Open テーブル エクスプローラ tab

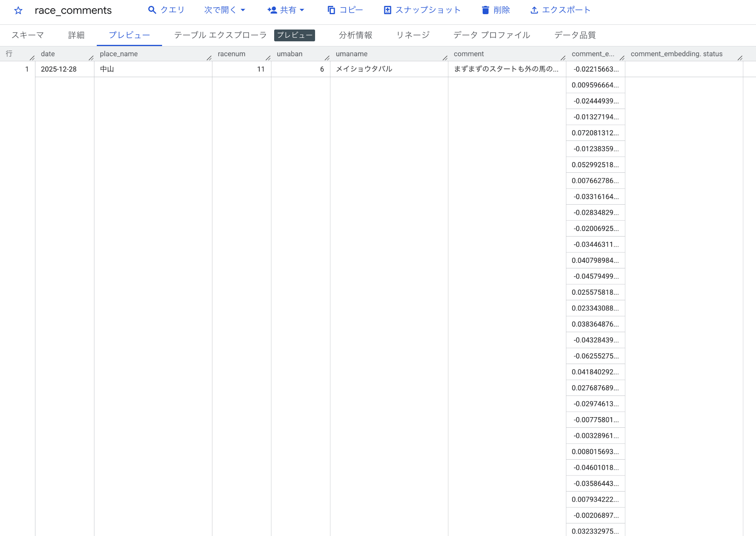click(x=220, y=35)
